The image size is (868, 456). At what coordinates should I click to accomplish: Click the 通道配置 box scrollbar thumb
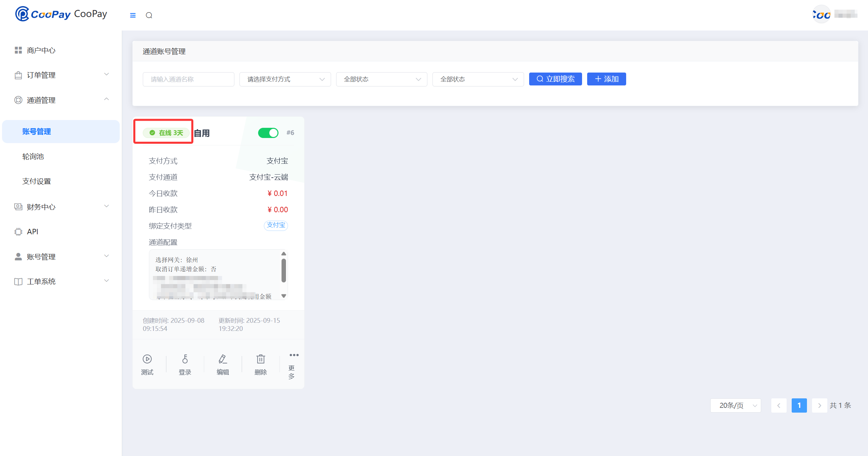tap(284, 270)
